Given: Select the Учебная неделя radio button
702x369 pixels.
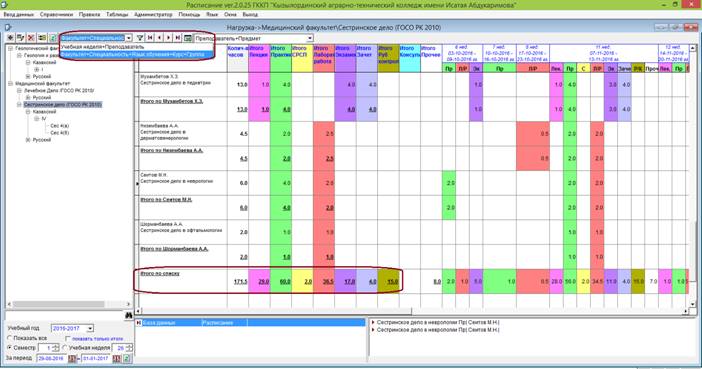Looking at the screenshot, I should tap(65, 348).
